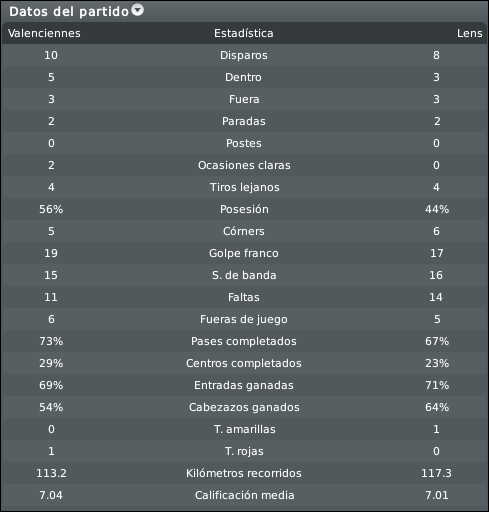Select the Disparos statistic row
Viewport: 489px width, 512px height.
point(244,55)
